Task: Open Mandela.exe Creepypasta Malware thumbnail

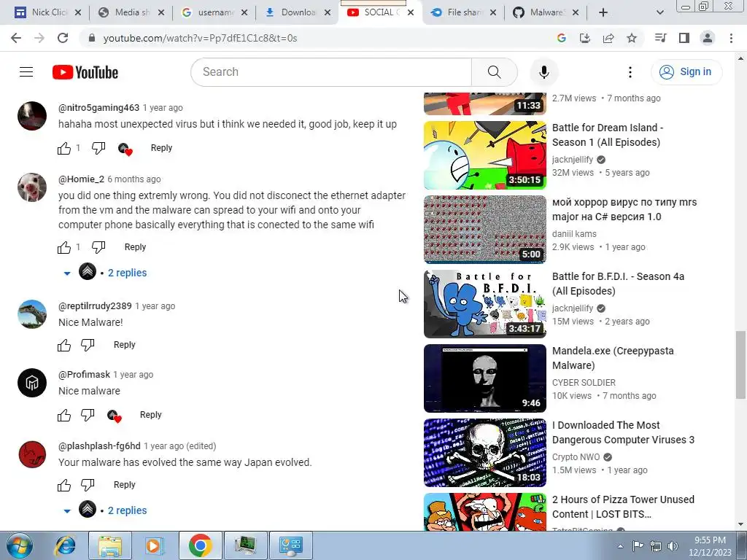Action: tap(485, 378)
